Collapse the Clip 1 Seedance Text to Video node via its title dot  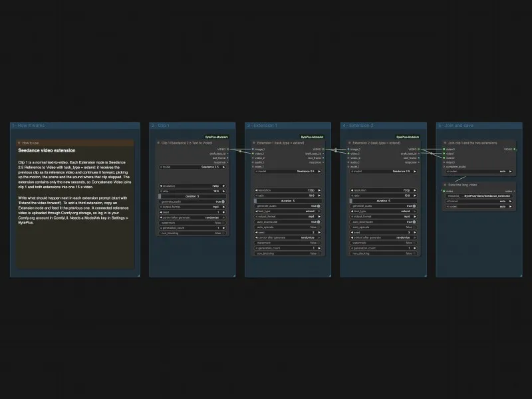[x=158, y=143]
